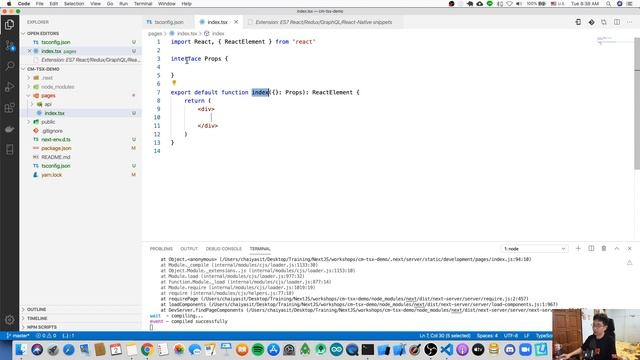
Task: Click 'pages' in the breadcrumb
Action: (155, 33)
